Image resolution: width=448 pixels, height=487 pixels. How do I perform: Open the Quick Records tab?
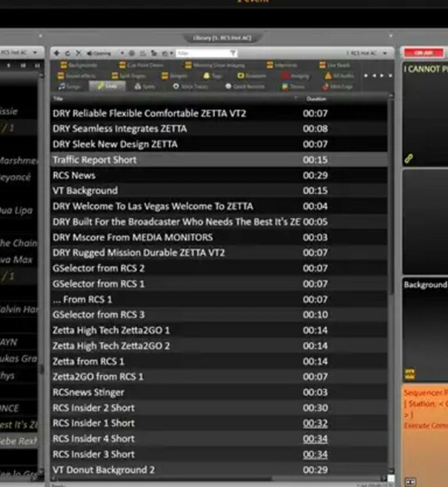pos(245,87)
